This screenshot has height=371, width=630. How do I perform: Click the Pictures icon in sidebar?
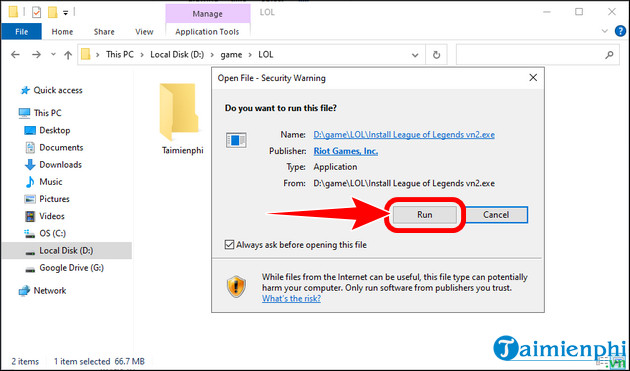(x=30, y=199)
